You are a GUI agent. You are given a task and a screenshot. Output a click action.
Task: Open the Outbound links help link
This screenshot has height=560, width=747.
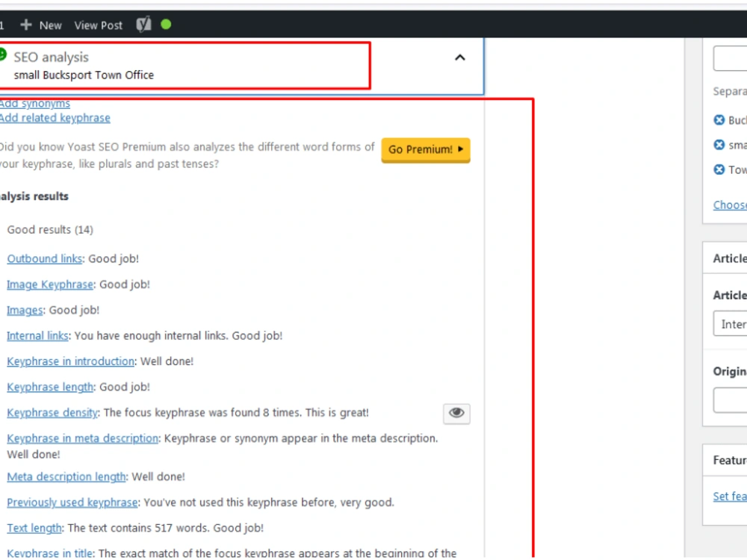tap(44, 258)
